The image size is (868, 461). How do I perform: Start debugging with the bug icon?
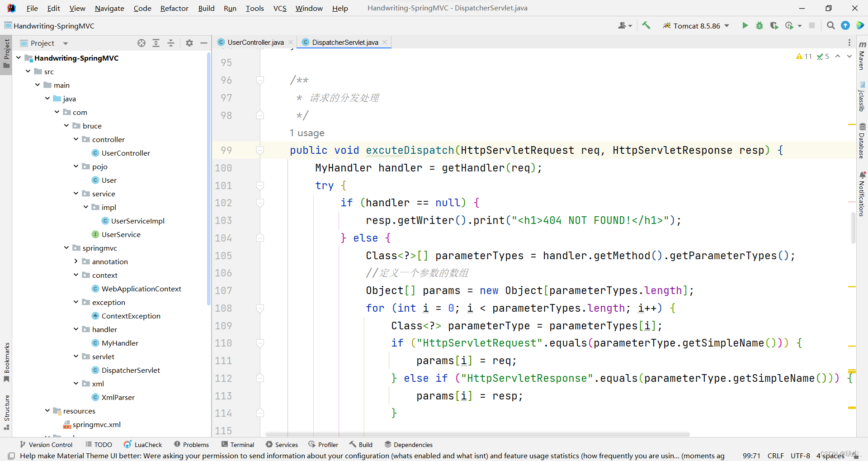tap(759, 26)
